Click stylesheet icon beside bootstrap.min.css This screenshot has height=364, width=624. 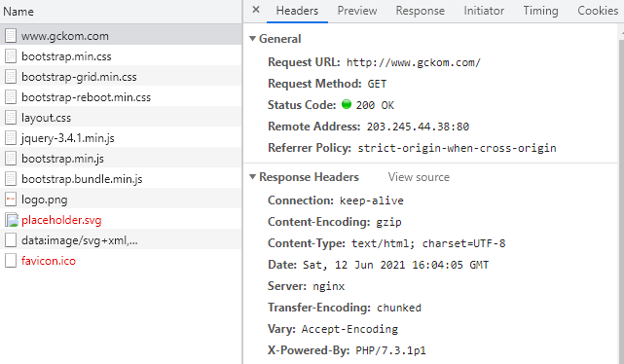(x=11, y=56)
